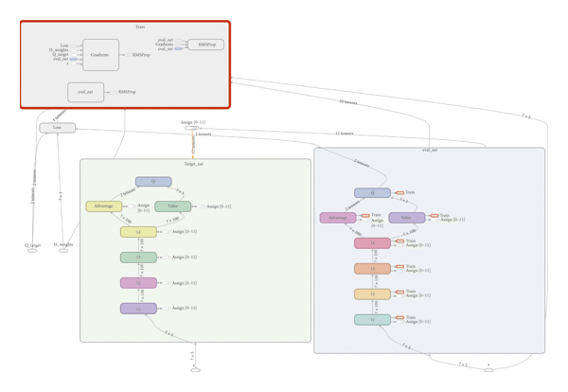Select the eval_net node inside Train
The image size is (568, 392).
click(86, 92)
